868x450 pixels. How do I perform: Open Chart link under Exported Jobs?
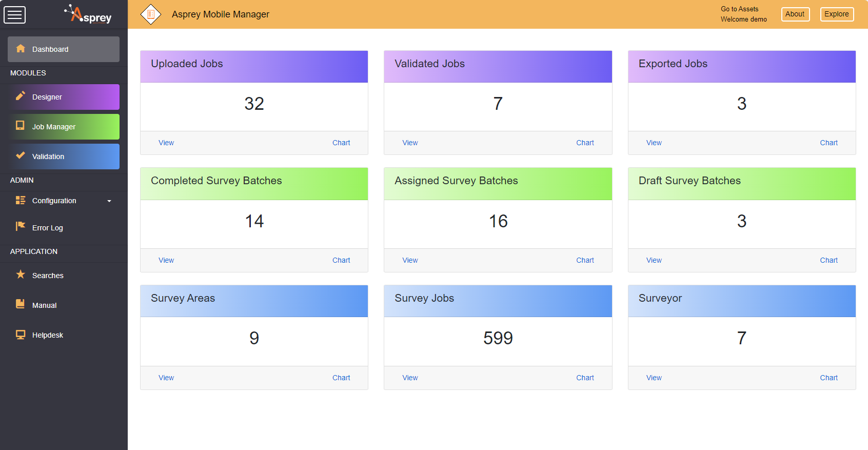828,143
